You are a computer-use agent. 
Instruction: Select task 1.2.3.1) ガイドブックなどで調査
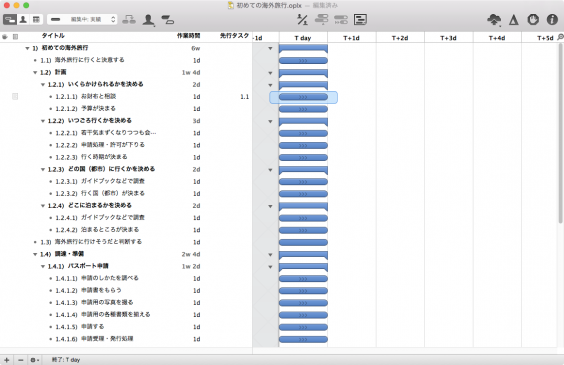tap(100, 181)
